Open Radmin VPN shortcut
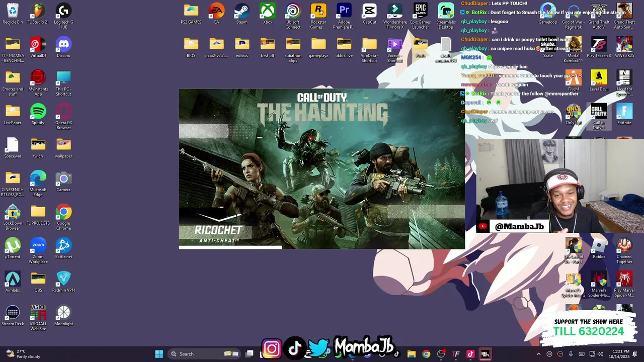644x362 pixels. click(63, 282)
